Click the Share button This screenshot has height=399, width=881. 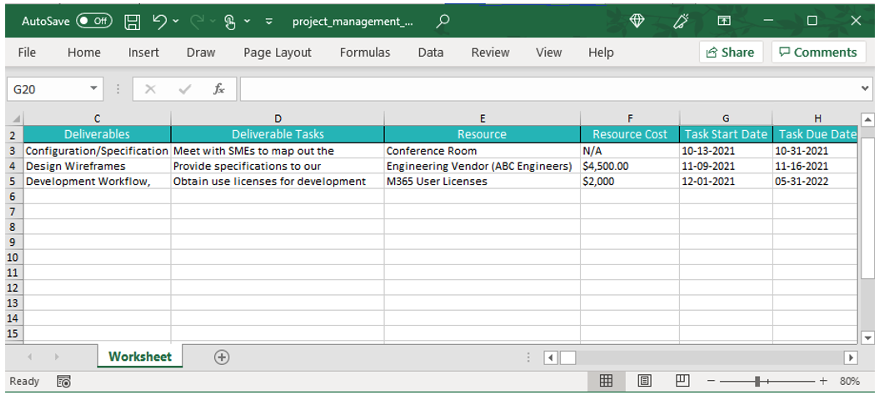[x=730, y=52]
